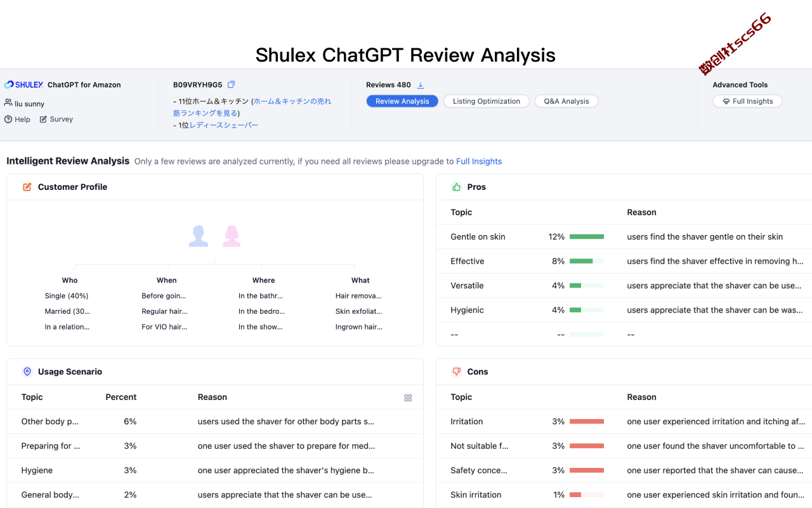Screen dimensions: 812x508
Task: Click the 'Reviews 480' count label
Action: 388,84
